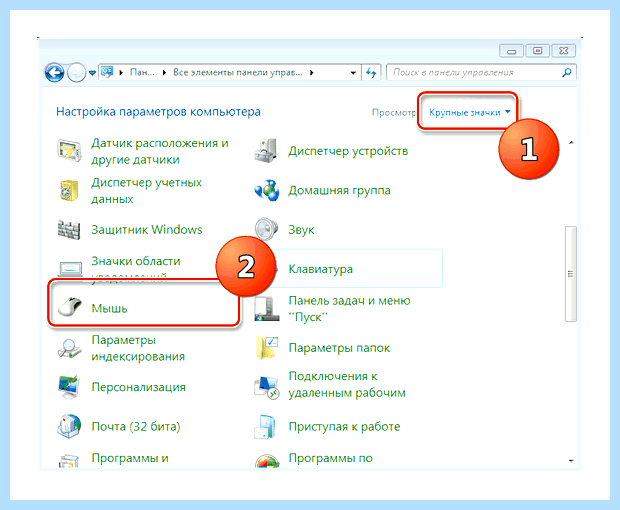Viewport: 620px width, 510px height.
Task: Expand breadcrumb arrow after Пан...
Action: pyautogui.click(x=164, y=72)
